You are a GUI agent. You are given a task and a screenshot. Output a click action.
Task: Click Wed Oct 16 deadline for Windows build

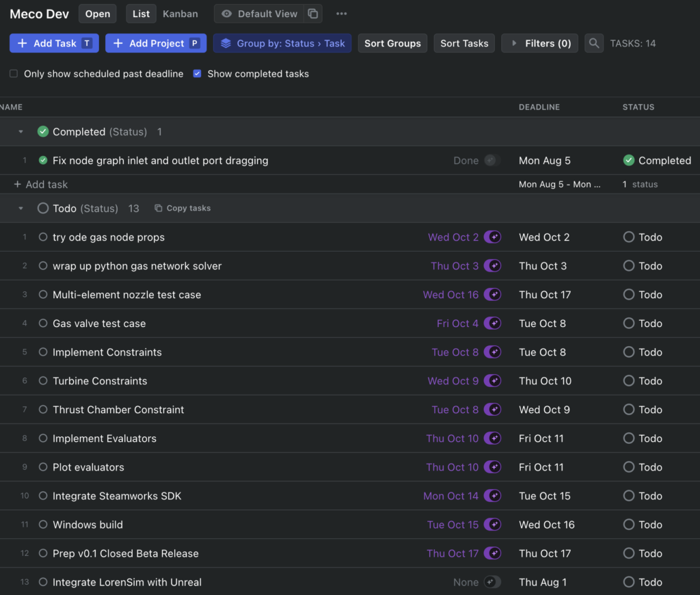click(547, 525)
